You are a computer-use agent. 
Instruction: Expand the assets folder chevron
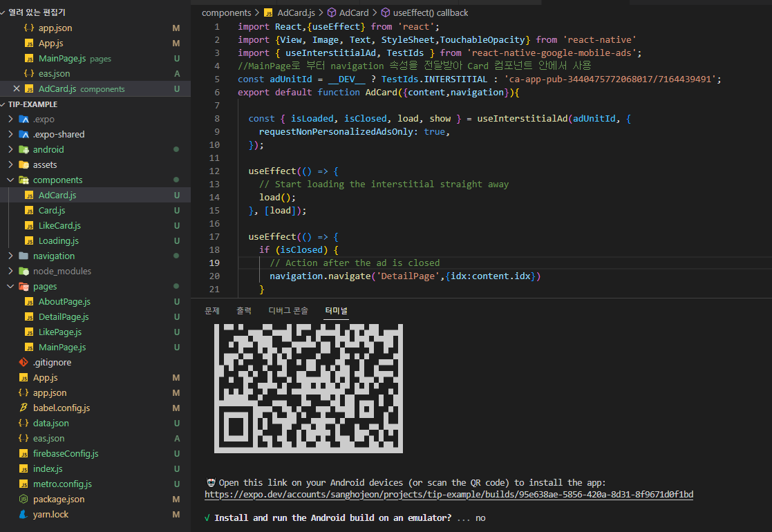[11, 165]
